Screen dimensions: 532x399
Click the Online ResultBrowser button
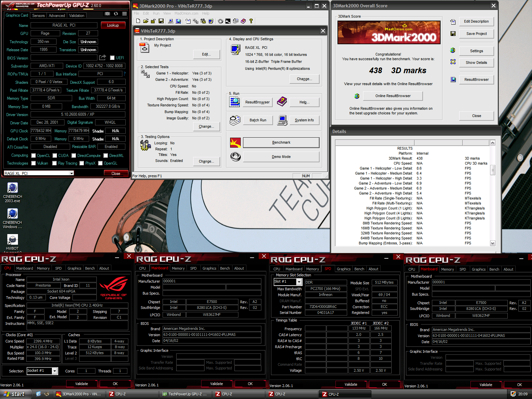pyautogui.click(x=393, y=96)
